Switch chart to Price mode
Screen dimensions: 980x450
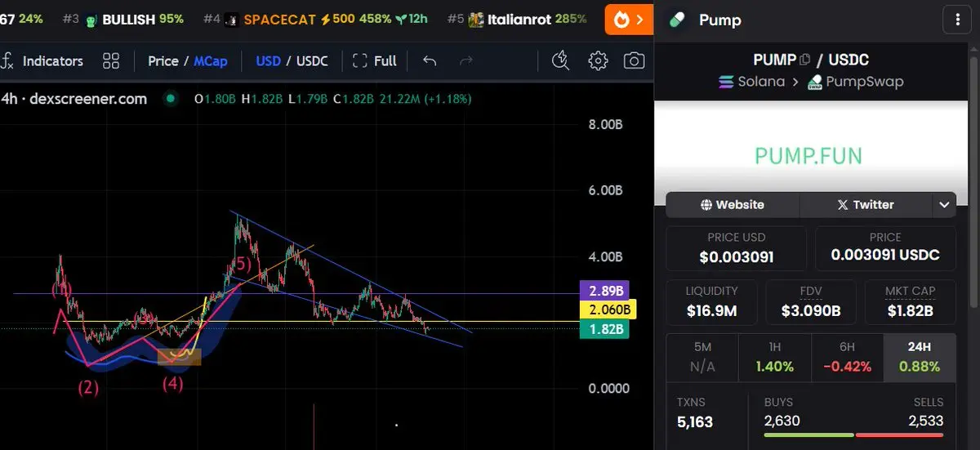pos(163,61)
